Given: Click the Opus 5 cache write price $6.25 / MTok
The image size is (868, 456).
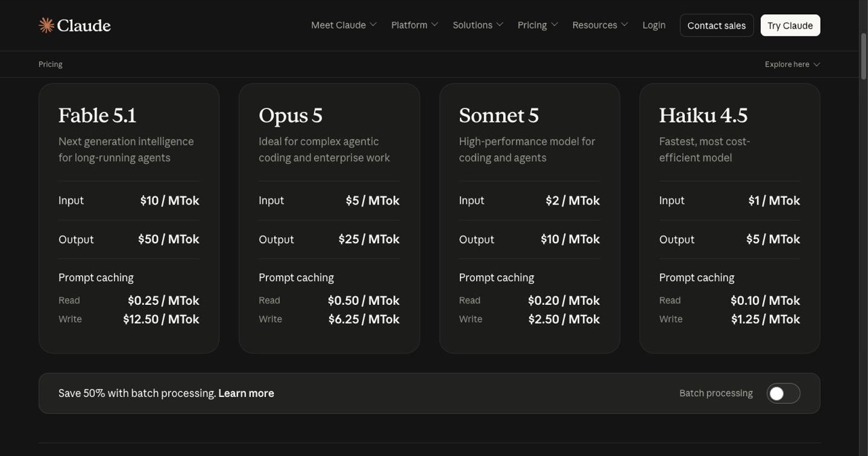Looking at the screenshot, I should (364, 319).
